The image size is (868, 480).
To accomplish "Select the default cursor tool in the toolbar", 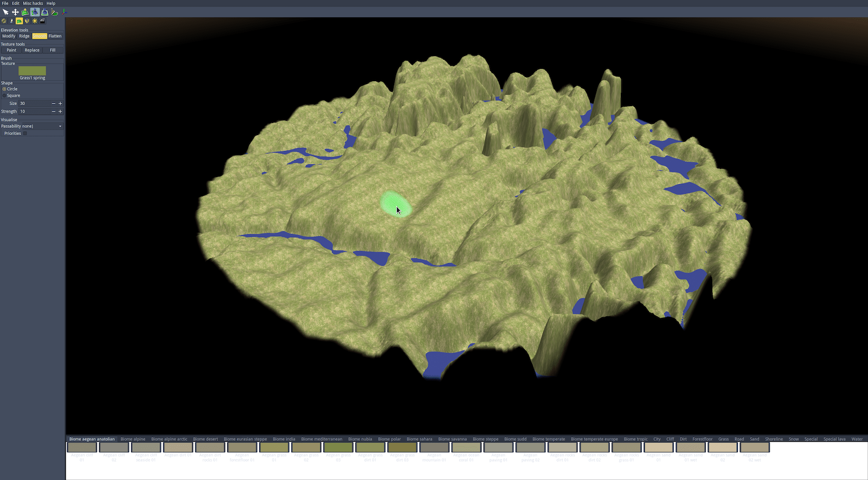I will (x=5, y=11).
